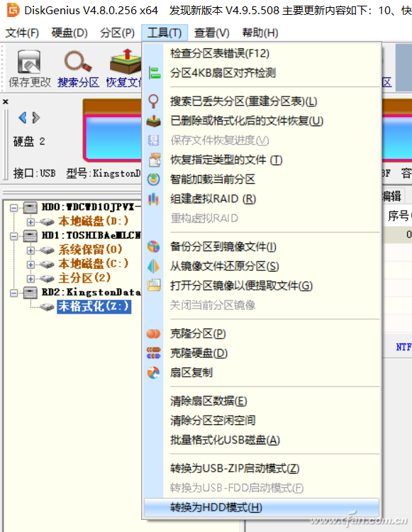This screenshot has width=412, height=532.
Task: Choose 恢复指定类型的文件 menu item
Action: tap(262, 160)
